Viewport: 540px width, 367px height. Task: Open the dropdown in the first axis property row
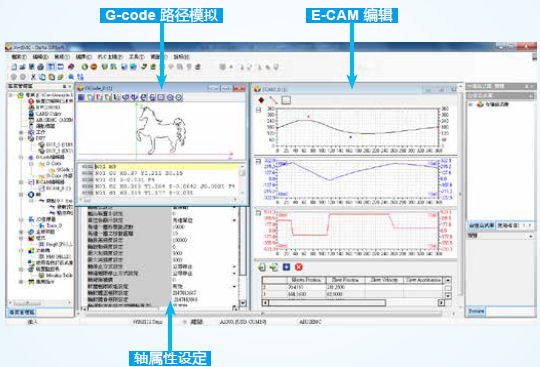click(235, 208)
